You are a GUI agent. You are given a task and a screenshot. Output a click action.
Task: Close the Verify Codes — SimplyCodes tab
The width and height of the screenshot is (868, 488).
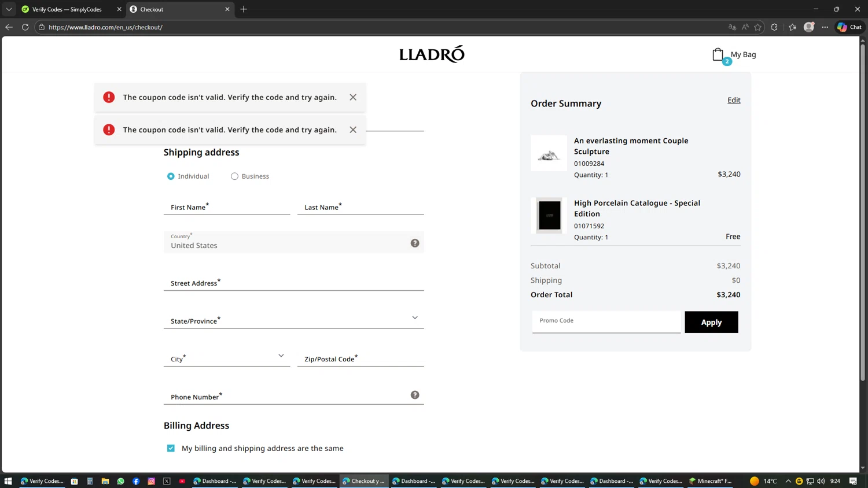(119, 9)
